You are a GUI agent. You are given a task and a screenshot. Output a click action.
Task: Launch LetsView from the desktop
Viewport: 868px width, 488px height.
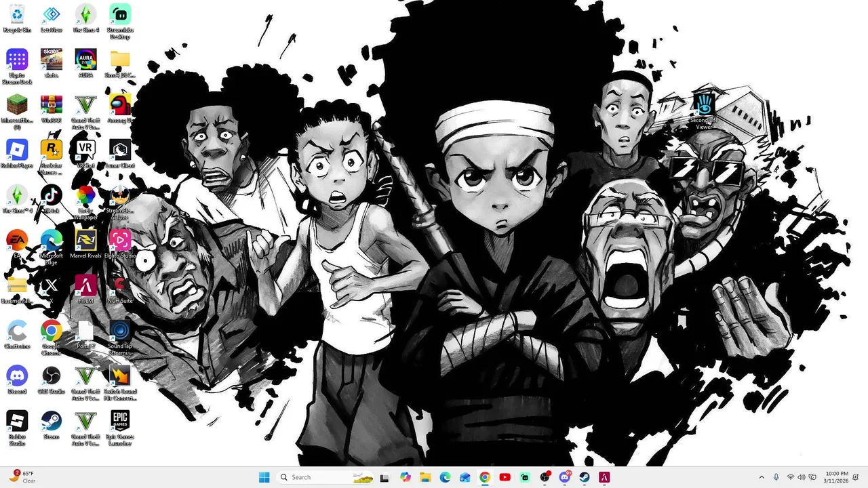(52, 18)
